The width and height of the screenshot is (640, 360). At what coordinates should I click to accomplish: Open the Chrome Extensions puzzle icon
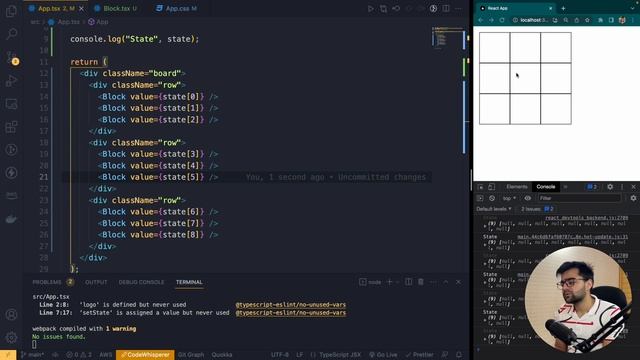(600, 20)
